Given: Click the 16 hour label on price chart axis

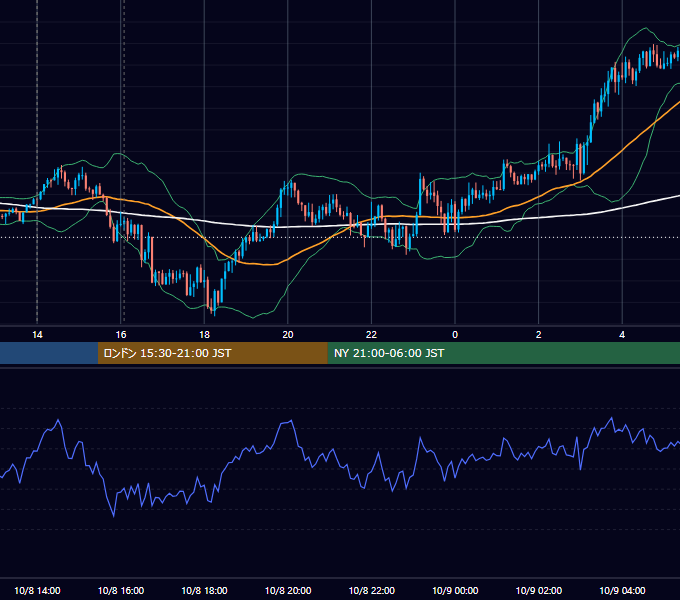Looking at the screenshot, I should [121, 335].
